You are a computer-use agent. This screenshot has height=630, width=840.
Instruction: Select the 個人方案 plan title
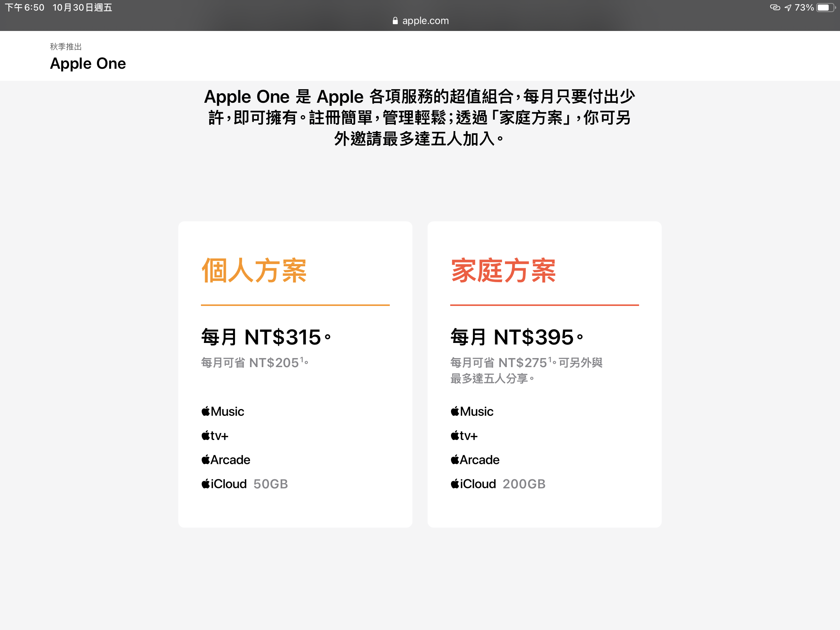click(x=254, y=271)
